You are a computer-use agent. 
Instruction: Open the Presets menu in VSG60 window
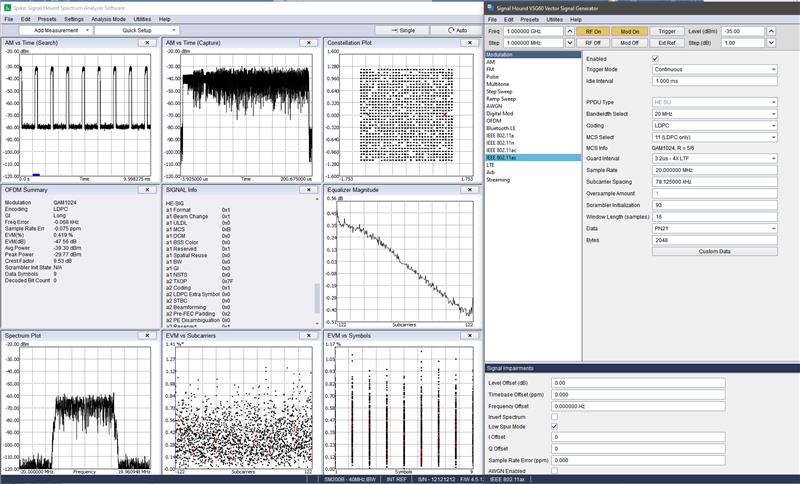click(530, 19)
